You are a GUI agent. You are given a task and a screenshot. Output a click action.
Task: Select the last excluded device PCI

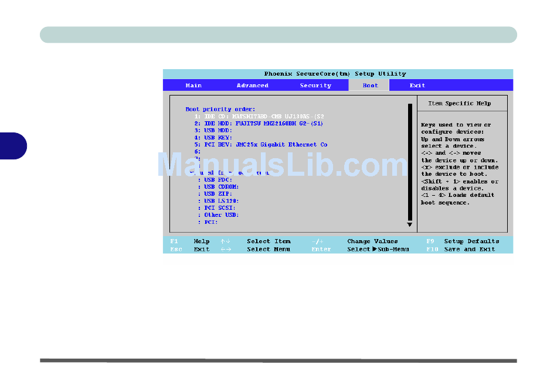pos(208,222)
